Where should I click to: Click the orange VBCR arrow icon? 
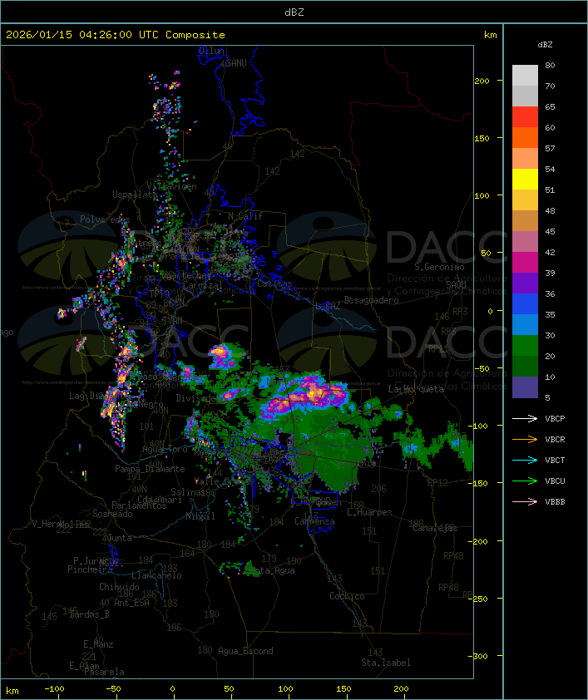(525, 439)
